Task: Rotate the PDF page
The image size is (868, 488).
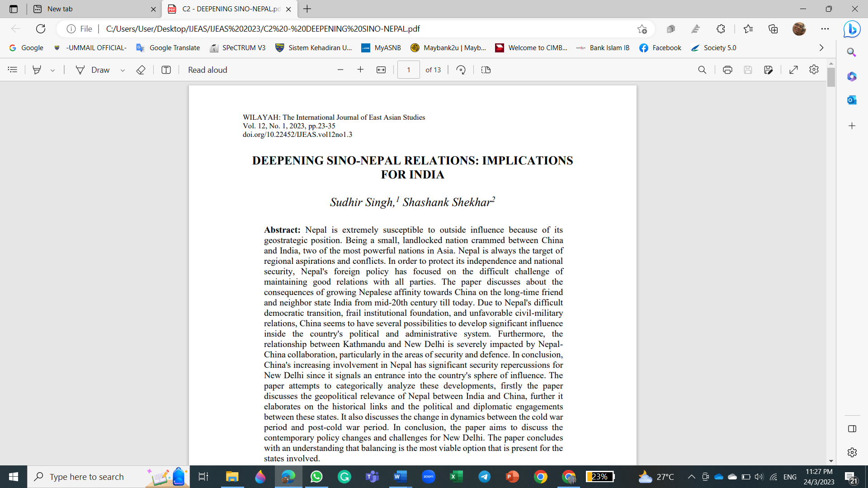Action: 461,70
